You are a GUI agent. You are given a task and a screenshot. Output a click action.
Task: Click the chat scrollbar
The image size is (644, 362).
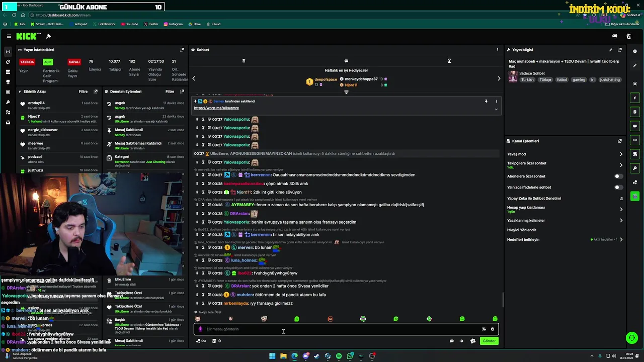click(x=502, y=300)
